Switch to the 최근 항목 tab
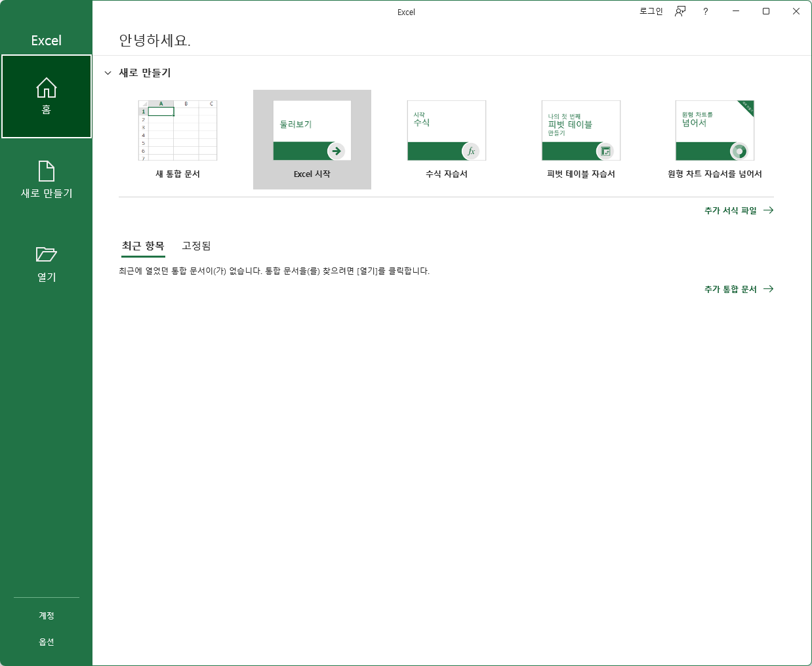 point(143,246)
